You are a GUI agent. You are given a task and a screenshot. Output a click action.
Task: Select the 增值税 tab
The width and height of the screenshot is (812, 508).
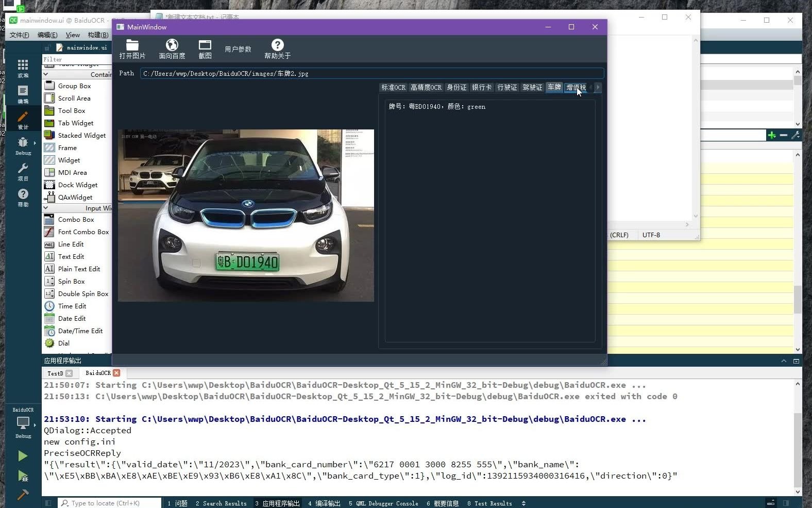(576, 88)
